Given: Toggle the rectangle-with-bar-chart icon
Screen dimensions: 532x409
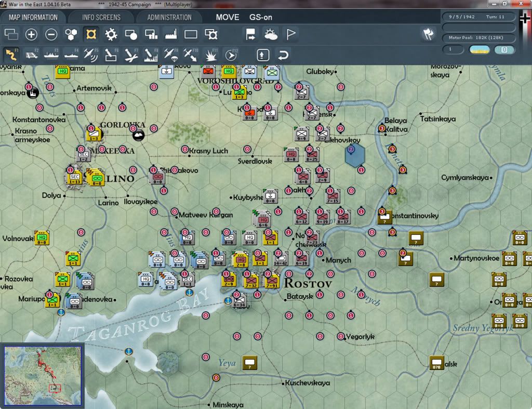Looking at the screenshot, I should [x=151, y=34].
